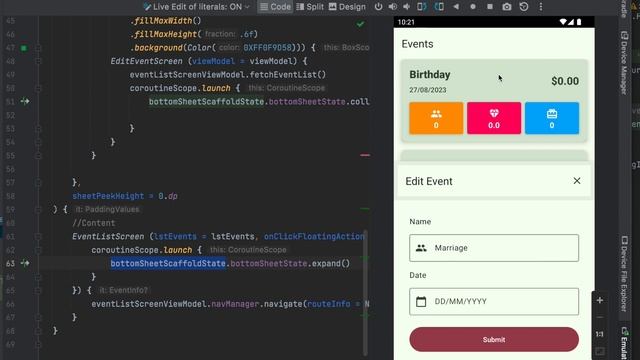Switch to Code view mode
Viewport: 640px width, 360px height.
pos(275,7)
